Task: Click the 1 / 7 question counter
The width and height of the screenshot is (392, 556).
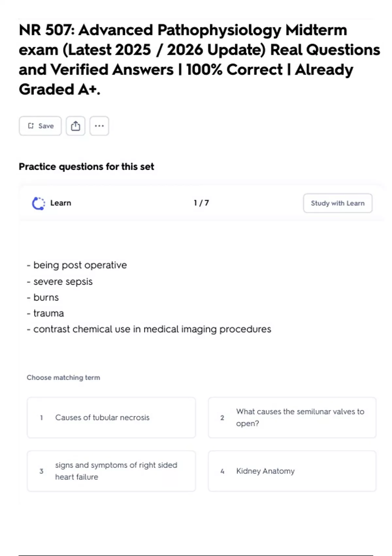Action: [201, 203]
